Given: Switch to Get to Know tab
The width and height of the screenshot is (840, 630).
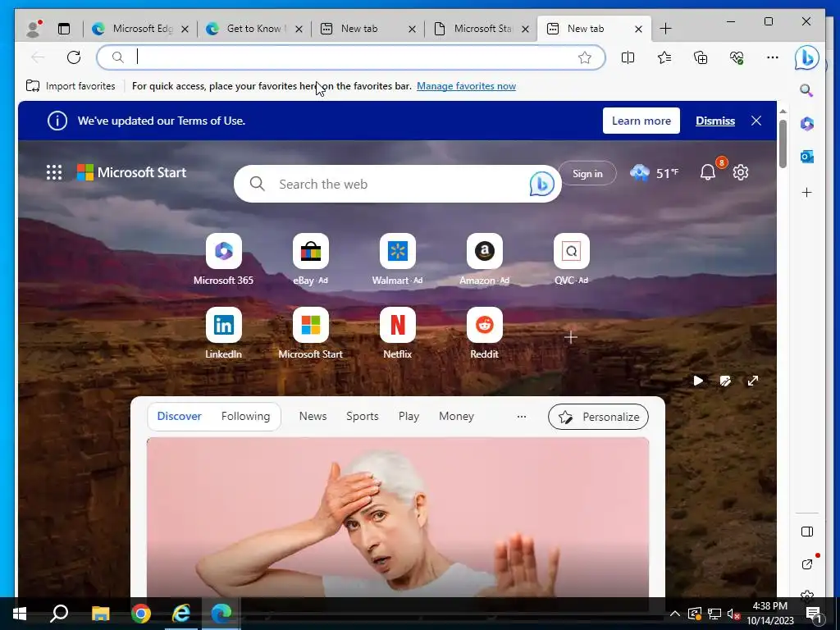Looking at the screenshot, I should click(253, 29).
